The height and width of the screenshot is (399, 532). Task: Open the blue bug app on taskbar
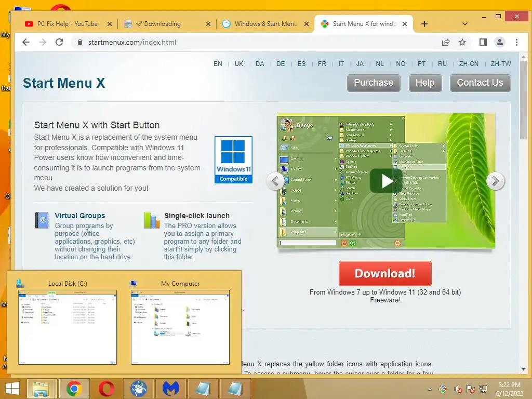(x=138, y=389)
